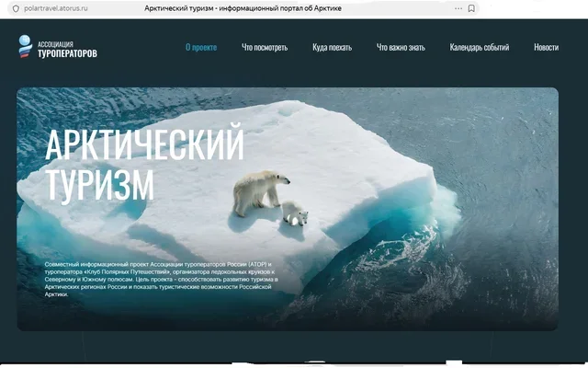Click the 'Ассоциация туроператоров' logo text

click(x=67, y=49)
